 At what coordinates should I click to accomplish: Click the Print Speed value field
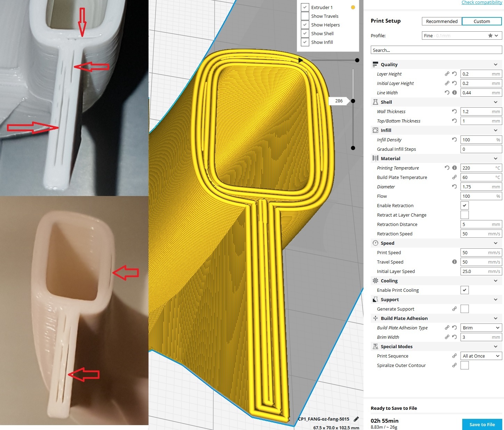pyautogui.click(x=481, y=252)
